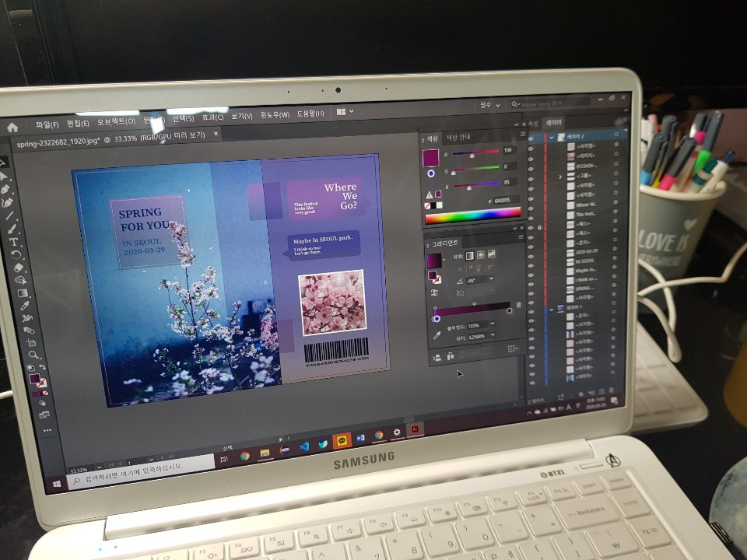Pick the gradient panel eyedropper icon
Screen dimensions: 747x560
437,335
